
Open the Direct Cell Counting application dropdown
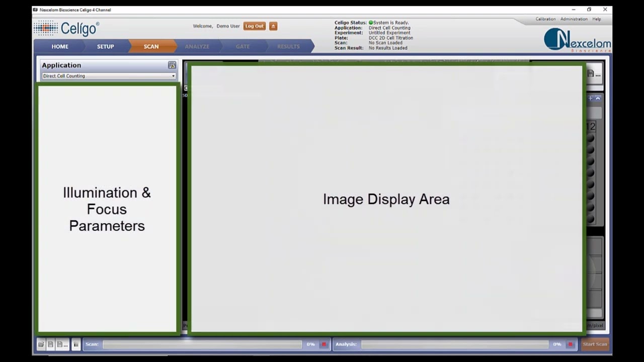(x=109, y=76)
